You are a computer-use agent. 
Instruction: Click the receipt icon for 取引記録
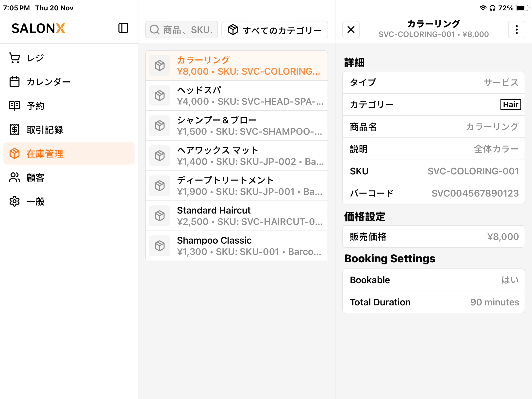(14, 130)
